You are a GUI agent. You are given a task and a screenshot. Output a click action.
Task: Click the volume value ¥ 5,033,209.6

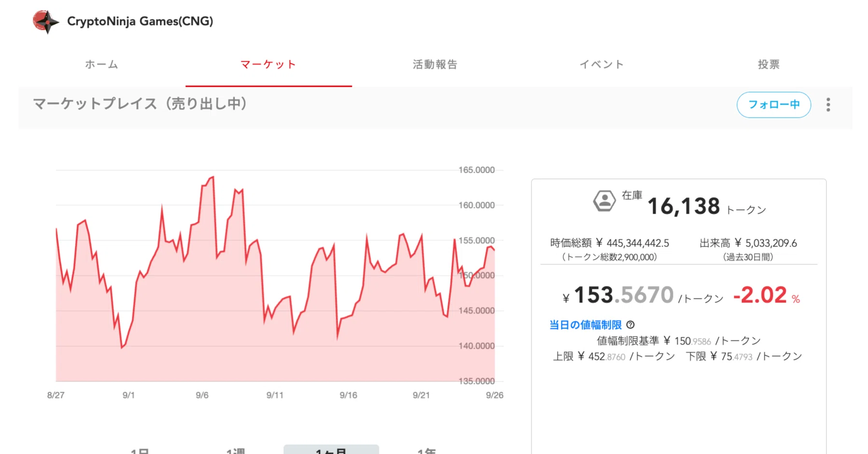[766, 243]
